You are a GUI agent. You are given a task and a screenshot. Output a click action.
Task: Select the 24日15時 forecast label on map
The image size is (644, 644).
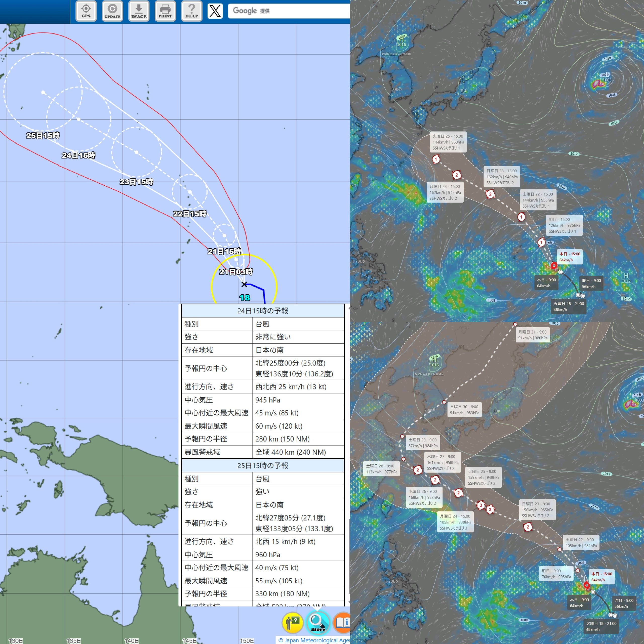click(x=78, y=155)
